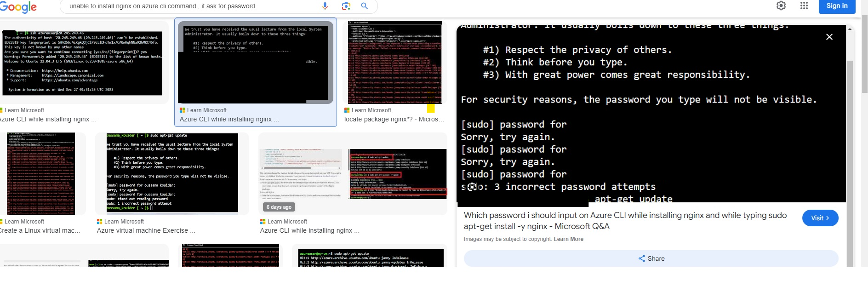Open Learn More copyright link
868x298 pixels.
tap(568, 239)
